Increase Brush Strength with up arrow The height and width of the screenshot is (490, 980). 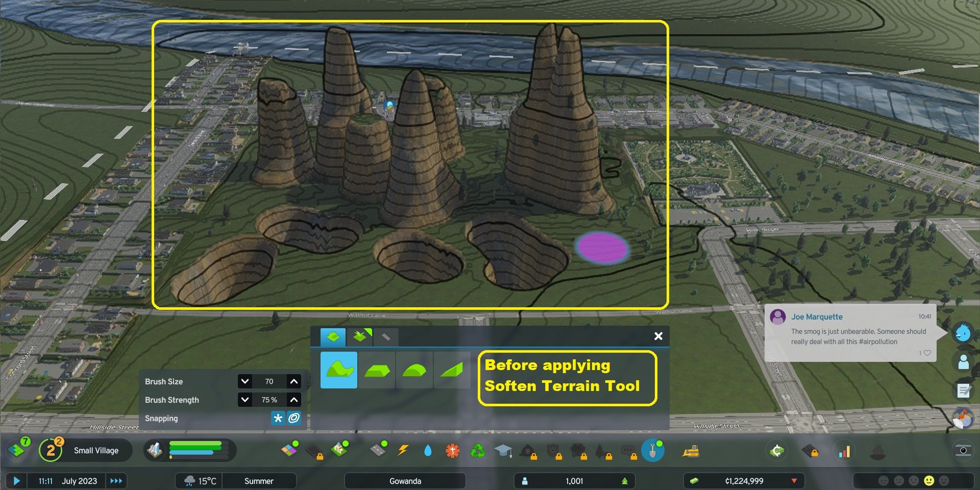point(294,400)
